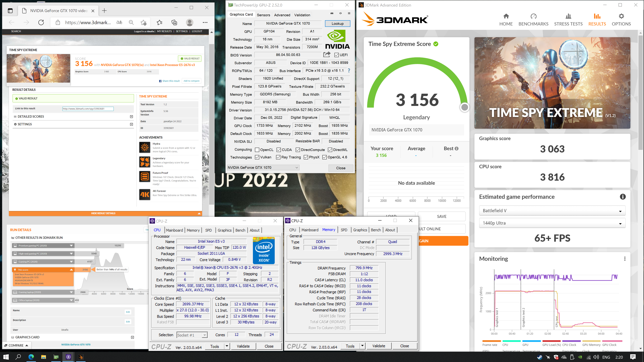The width and height of the screenshot is (644, 362).
Task: Toggle the OpenGL 4.6 checkbox
Action: coord(325,157)
